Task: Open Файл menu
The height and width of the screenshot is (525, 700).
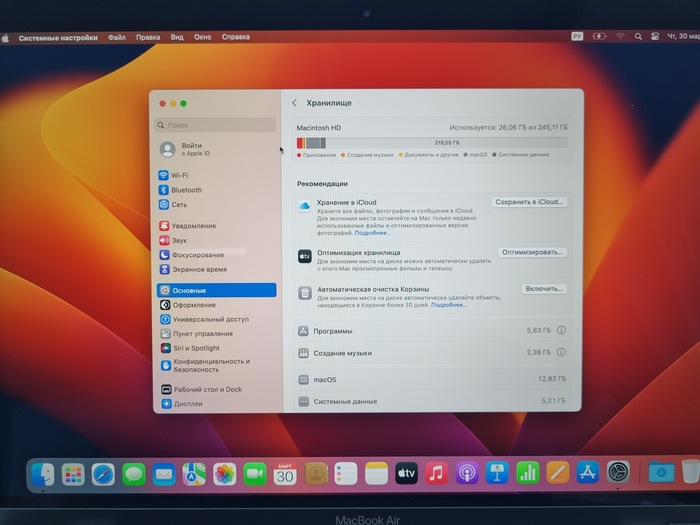Action: click(x=117, y=38)
